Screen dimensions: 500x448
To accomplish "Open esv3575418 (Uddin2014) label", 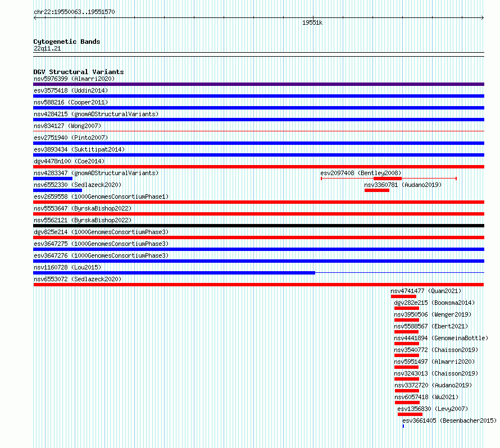I will pos(71,90).
